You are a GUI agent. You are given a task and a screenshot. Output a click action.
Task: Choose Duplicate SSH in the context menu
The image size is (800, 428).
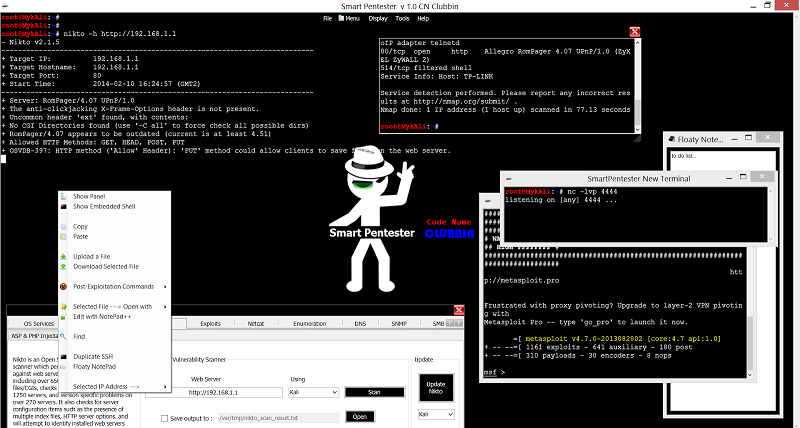point(93,357)
